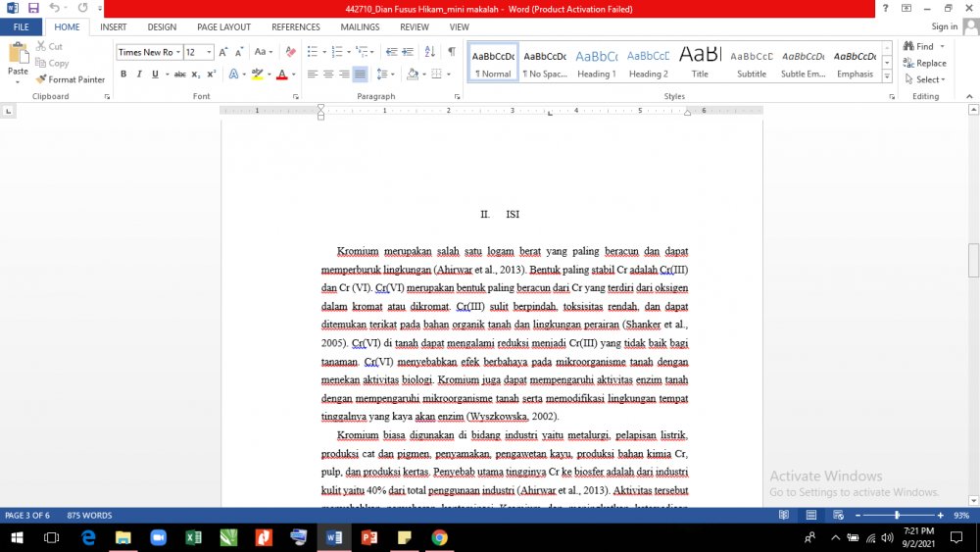Cut the selected text
The image size is (980, 552).
pyautogui.click(x=49, y=46)
